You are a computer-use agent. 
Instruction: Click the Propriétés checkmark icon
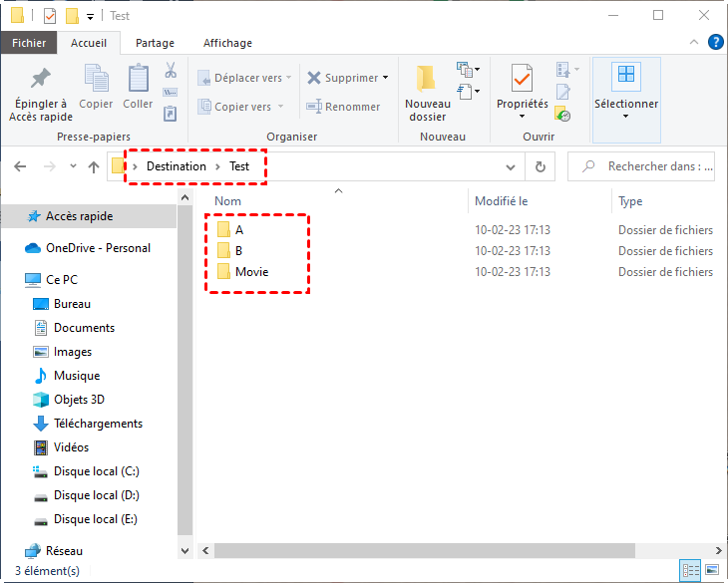pos(522,78)
